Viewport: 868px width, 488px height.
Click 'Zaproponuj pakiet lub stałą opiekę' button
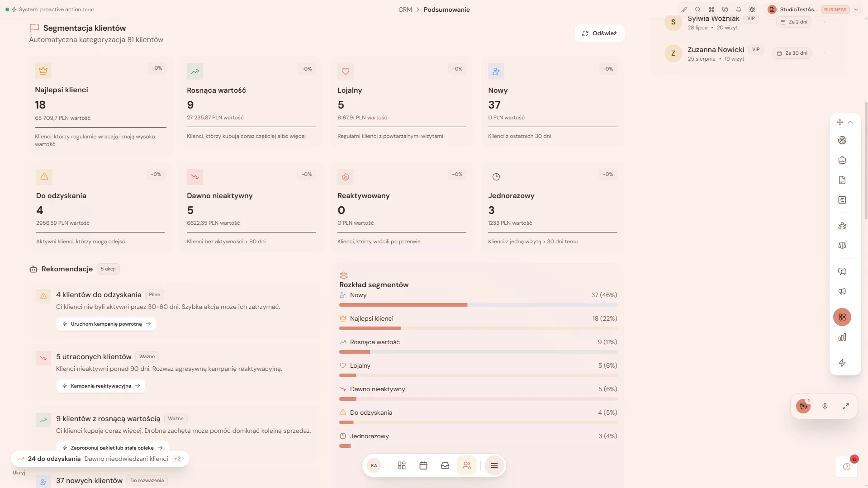tap(112, 447)
